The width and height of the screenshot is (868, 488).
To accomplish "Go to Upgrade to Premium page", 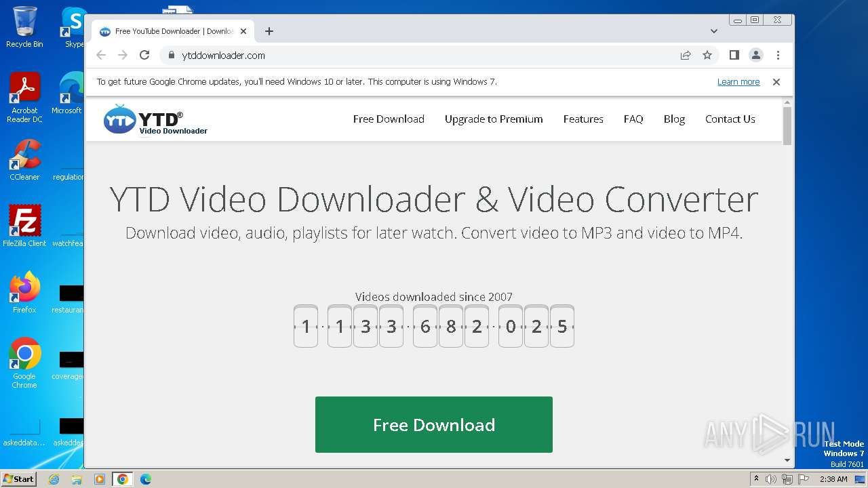I will click(x=494, y=119).
